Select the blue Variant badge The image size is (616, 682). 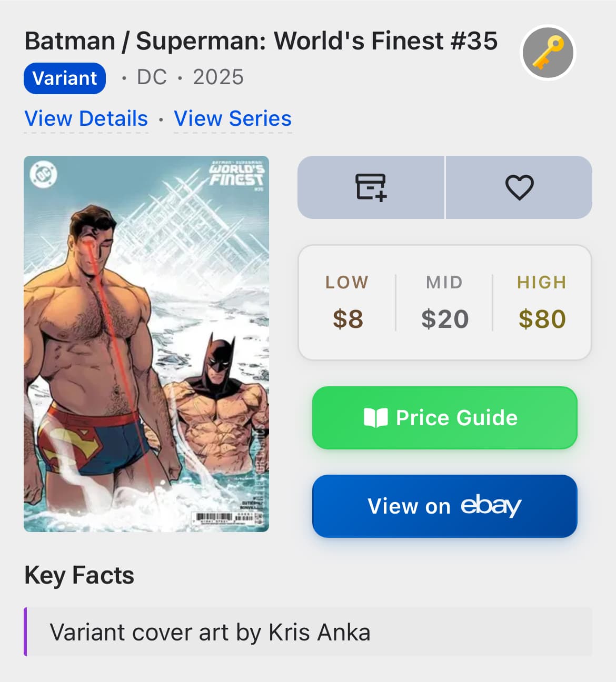click(x=65, y=78)
